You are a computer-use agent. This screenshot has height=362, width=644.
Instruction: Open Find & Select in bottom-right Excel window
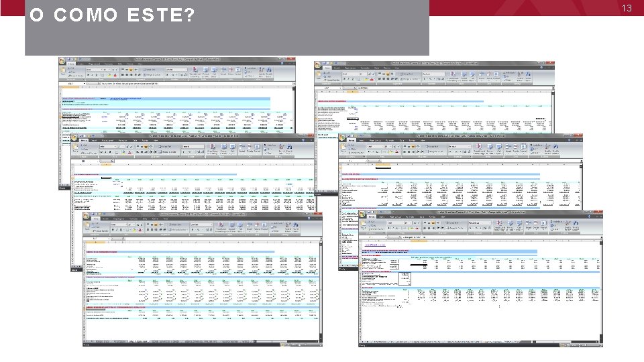click(x=576, y=225)
